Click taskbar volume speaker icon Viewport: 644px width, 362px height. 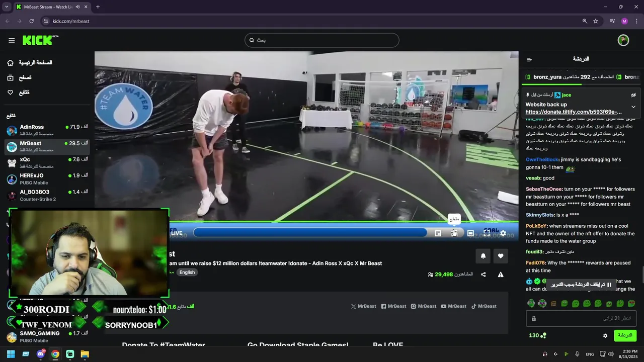click(x=610, y=354)
